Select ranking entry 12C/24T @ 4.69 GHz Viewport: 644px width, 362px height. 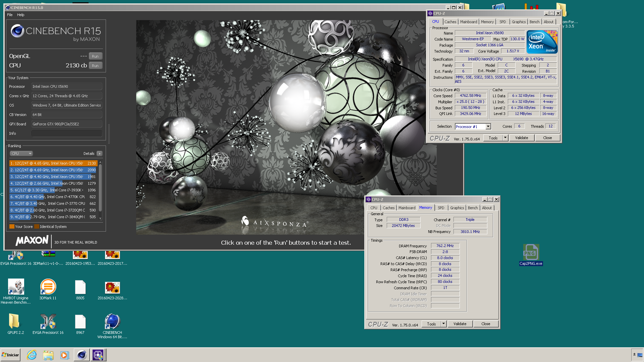click(53, 170)
